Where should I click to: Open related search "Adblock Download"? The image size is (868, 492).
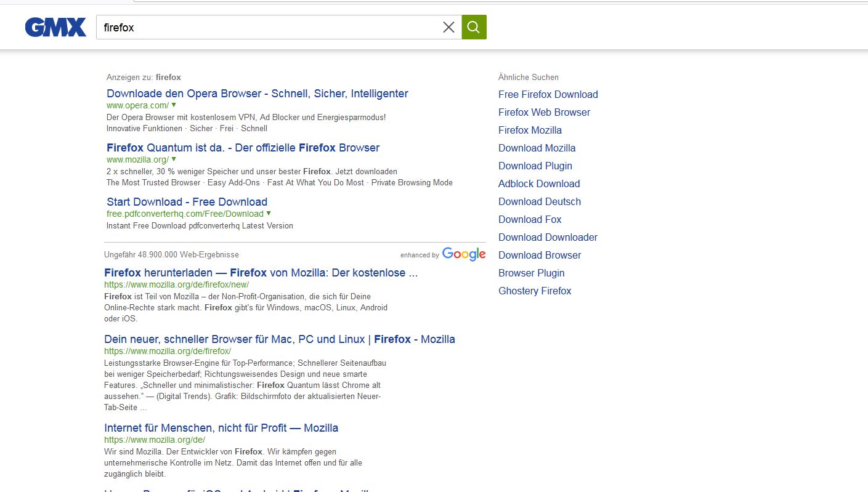pyautogui.click(x=539, y=183)
